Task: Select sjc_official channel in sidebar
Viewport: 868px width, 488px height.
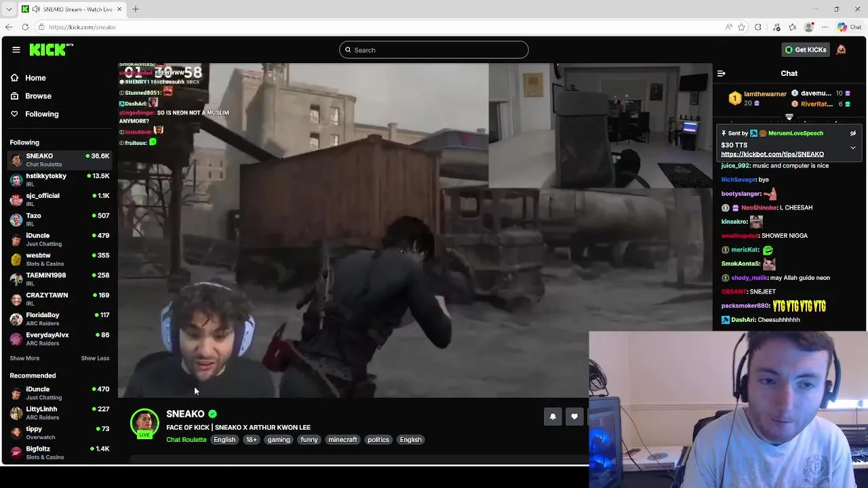Action: (x=59, y=199)
